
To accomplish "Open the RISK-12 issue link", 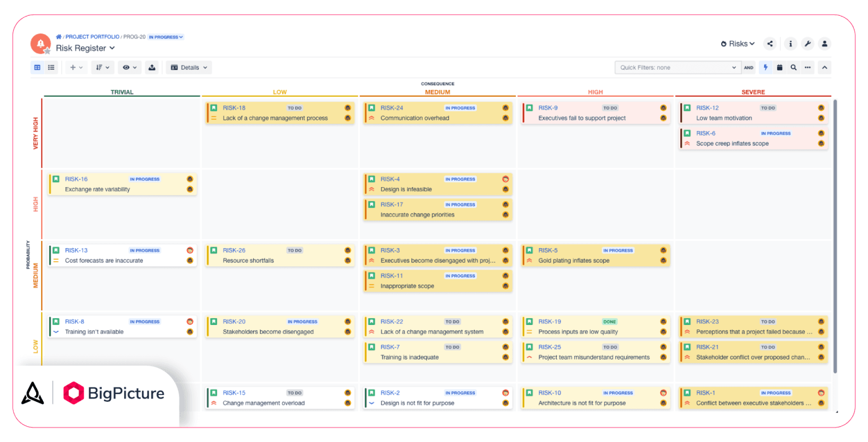I will [708, 108].
